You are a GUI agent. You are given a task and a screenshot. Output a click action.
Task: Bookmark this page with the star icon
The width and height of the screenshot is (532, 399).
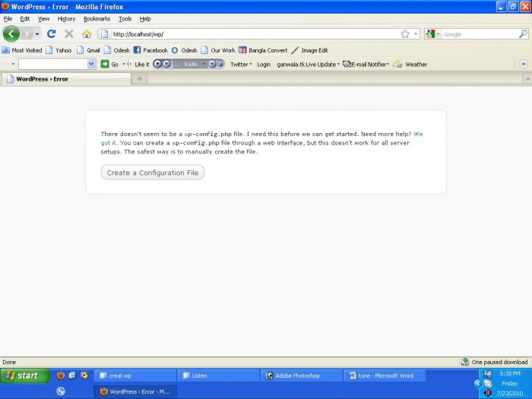(x=405, y=34)
